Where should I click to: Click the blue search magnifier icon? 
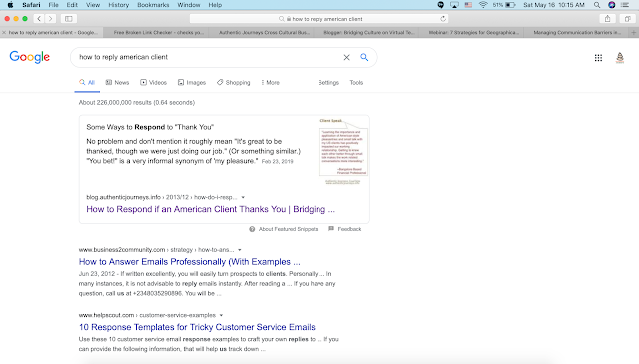[x=364, y=57]
